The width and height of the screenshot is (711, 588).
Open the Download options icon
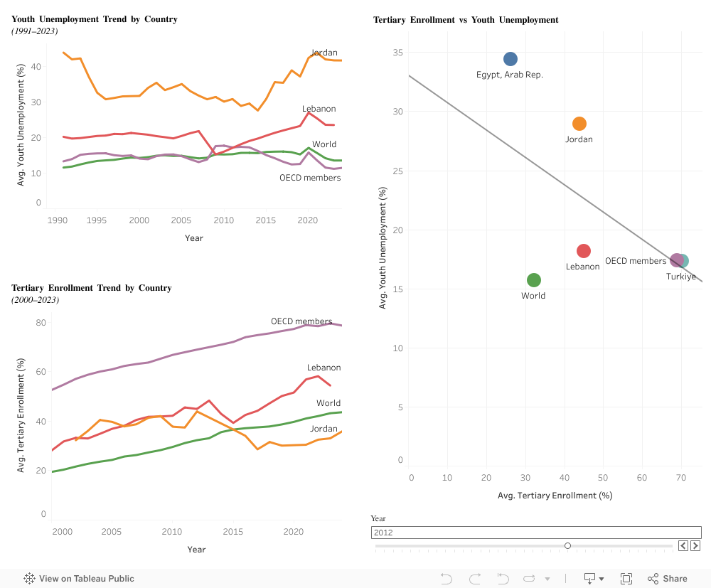(589, 579)
